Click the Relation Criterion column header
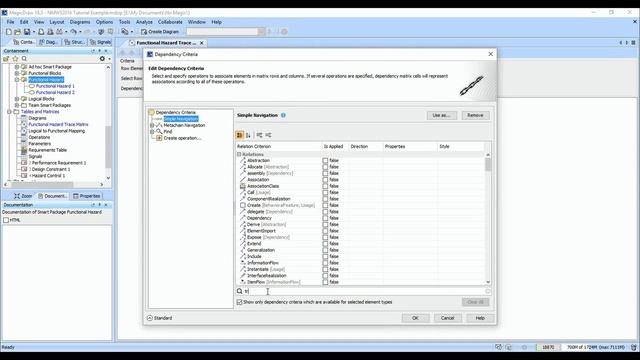The height and width of the screenshot is (360, 640). [x=279, y=146]
